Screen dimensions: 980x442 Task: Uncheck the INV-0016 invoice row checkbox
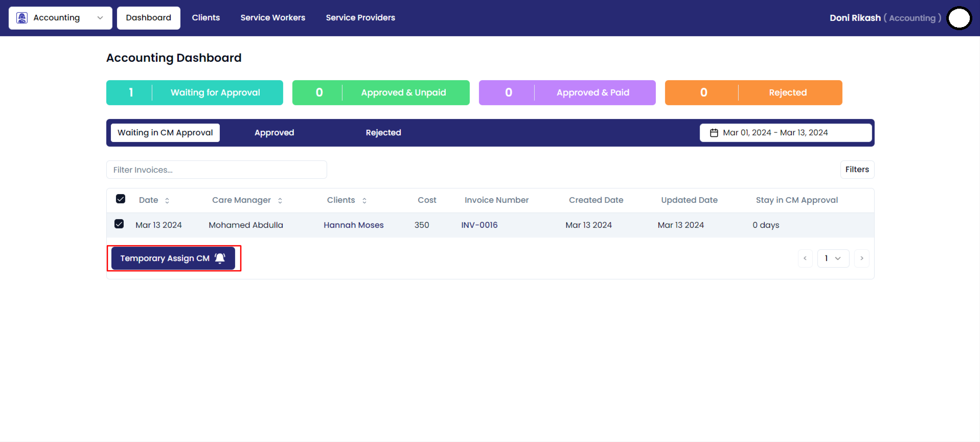119,224
